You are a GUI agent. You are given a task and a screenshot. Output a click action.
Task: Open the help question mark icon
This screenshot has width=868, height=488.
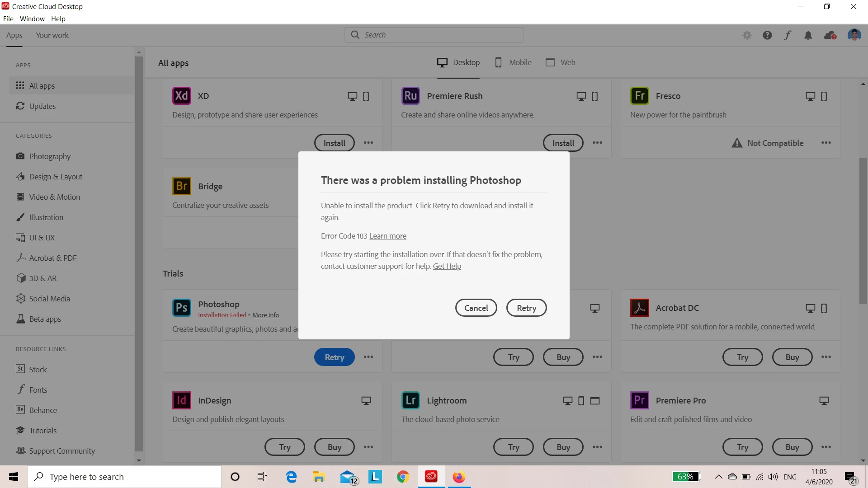point(767,35)
